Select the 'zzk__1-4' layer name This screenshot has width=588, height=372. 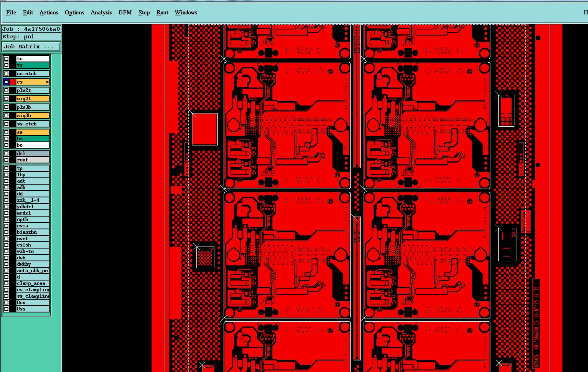[32, 200]
